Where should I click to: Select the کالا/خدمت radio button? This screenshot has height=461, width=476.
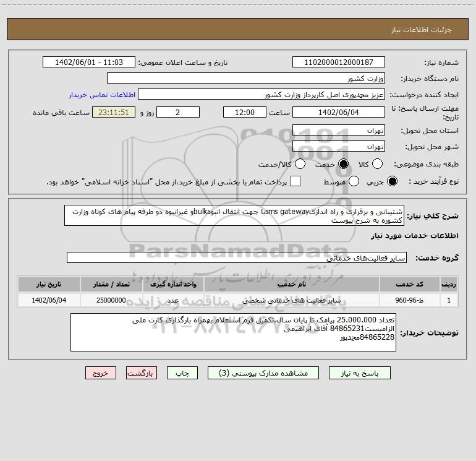point(300,164)
